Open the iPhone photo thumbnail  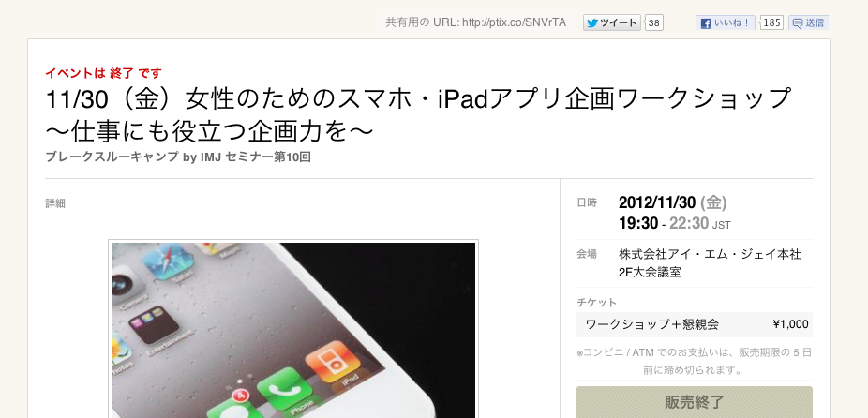coord(293,329)
